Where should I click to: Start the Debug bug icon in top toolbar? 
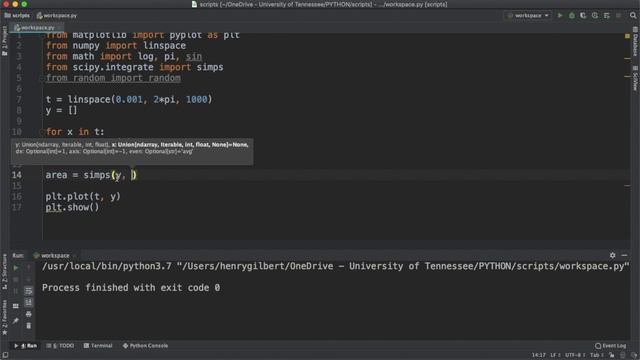[572, 16]
